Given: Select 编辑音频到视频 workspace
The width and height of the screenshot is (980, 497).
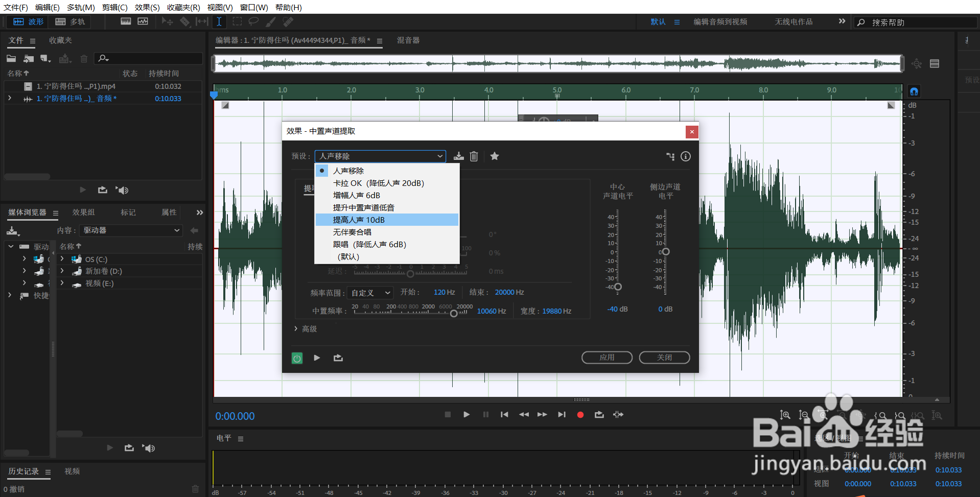Looking at the screenshot, I should [720, 22].
